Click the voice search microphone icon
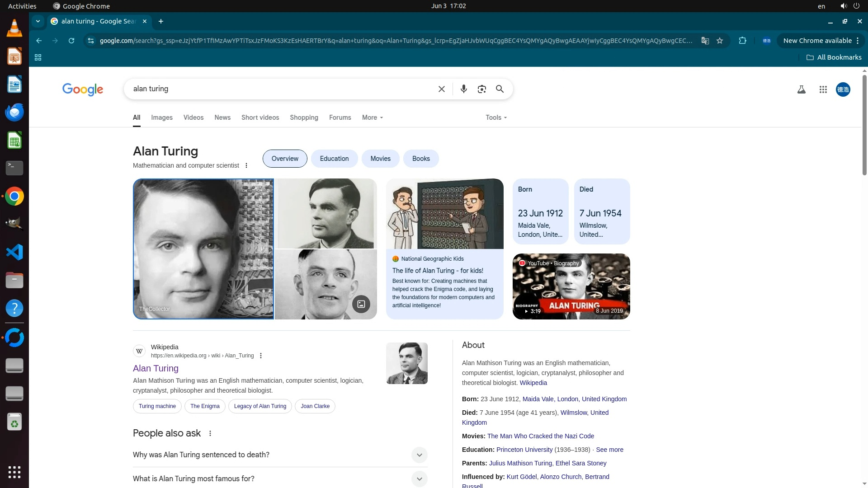 point(463,89)
